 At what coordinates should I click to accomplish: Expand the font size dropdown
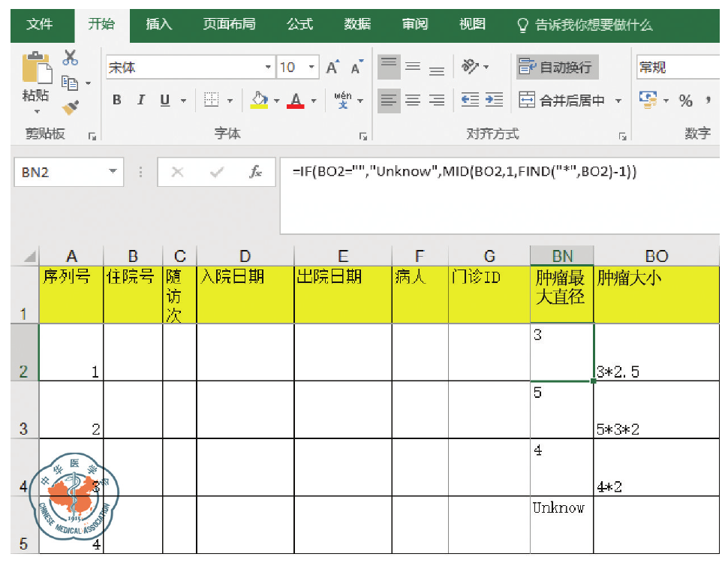[311, 68]
